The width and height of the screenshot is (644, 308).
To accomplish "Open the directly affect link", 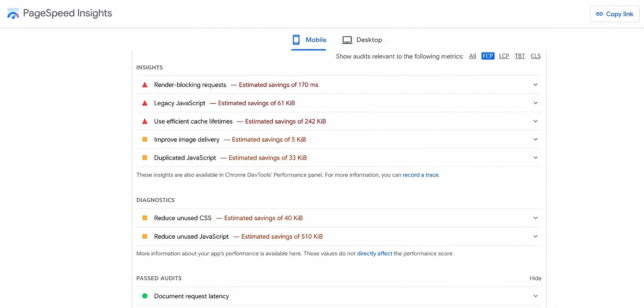I will (375, 253).
